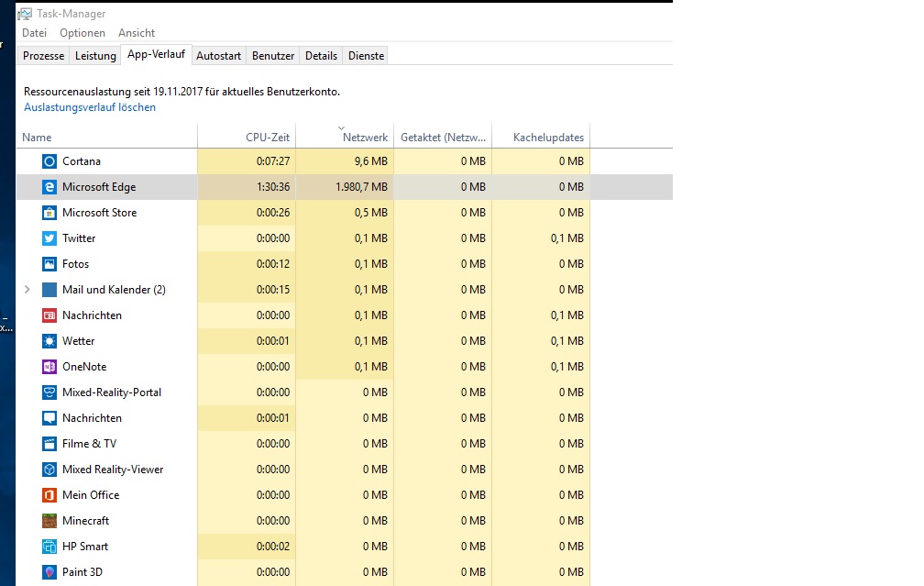
Task: Click the Fotos app icon
Action: 49,264
